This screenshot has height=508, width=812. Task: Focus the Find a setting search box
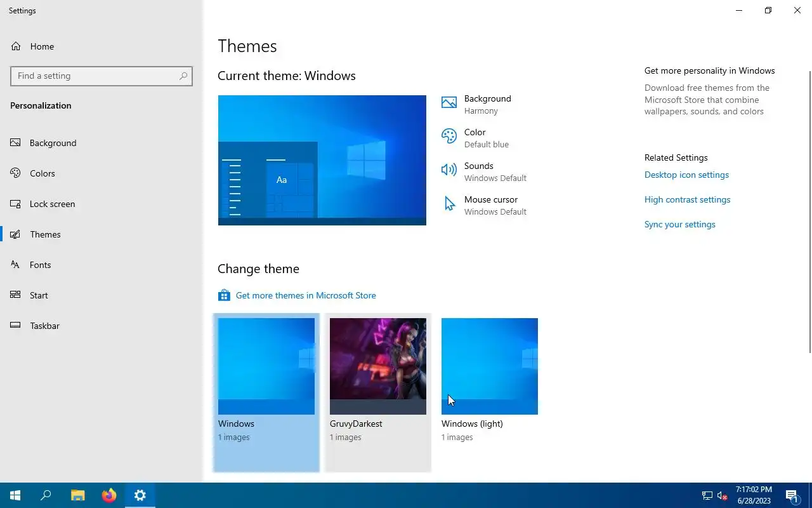pyautogui.click(x=101, y=76)
